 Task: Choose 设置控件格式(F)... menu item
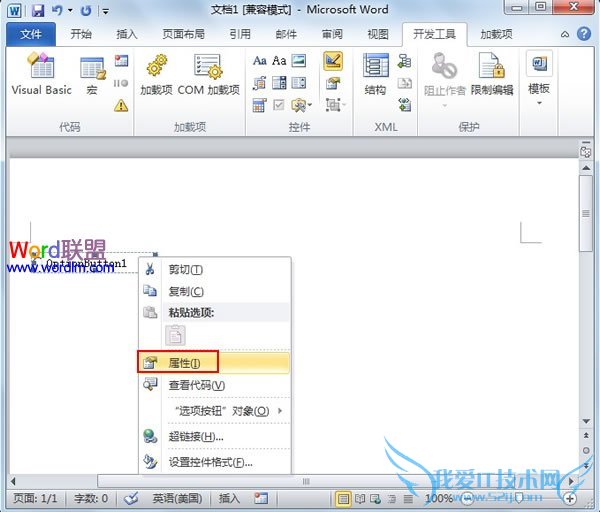(x=214, y=462)
